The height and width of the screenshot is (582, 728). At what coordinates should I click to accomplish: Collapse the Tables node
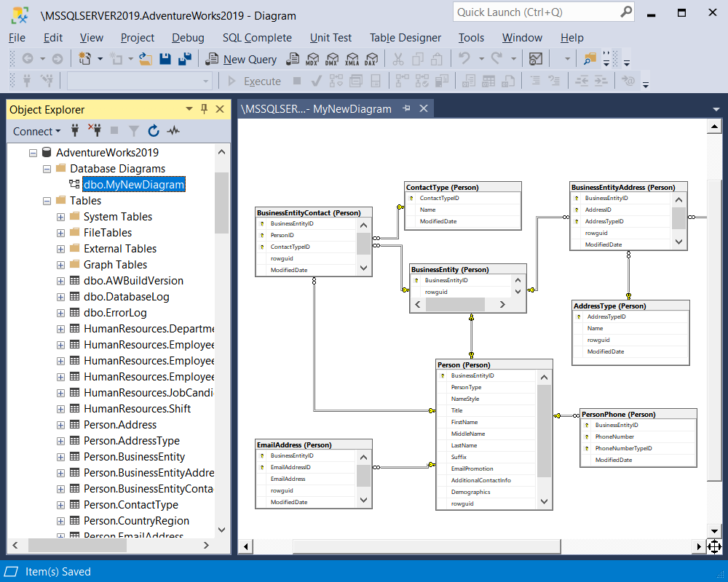47,200
